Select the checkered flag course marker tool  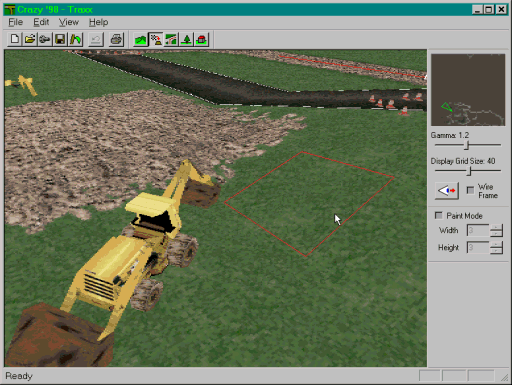click(x=156, y=39)
